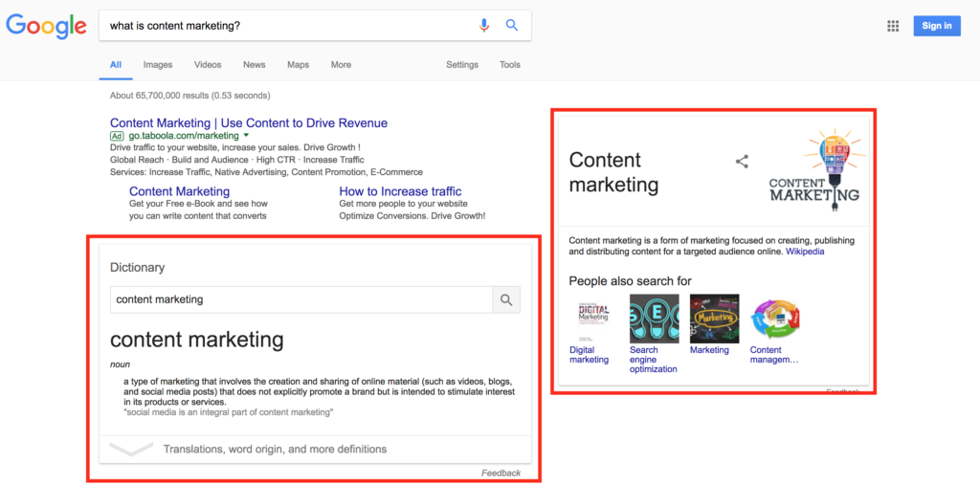Click the blue search magnifier icon
980x485 pixels.
(512, 26)
